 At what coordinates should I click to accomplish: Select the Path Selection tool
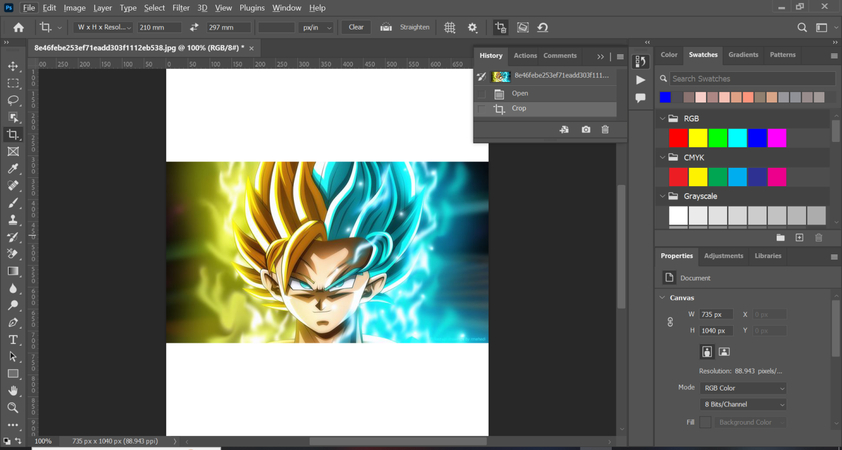point(13,357)
